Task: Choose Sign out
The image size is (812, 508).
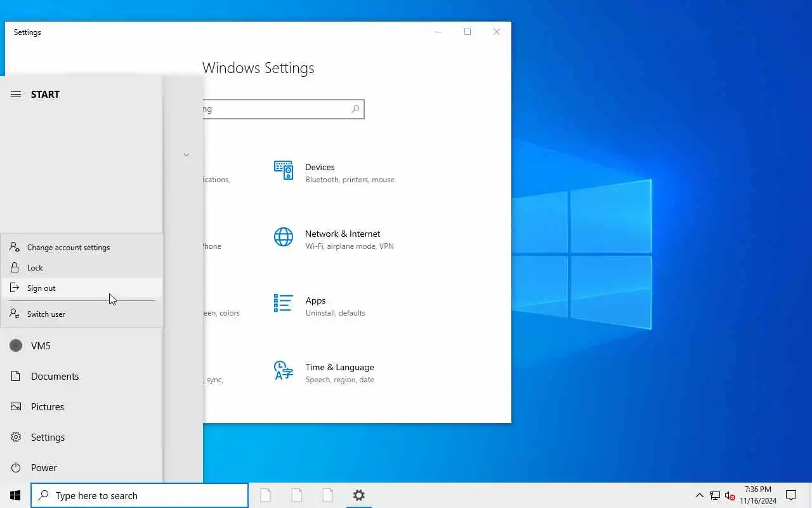Action: coord(82,288)
